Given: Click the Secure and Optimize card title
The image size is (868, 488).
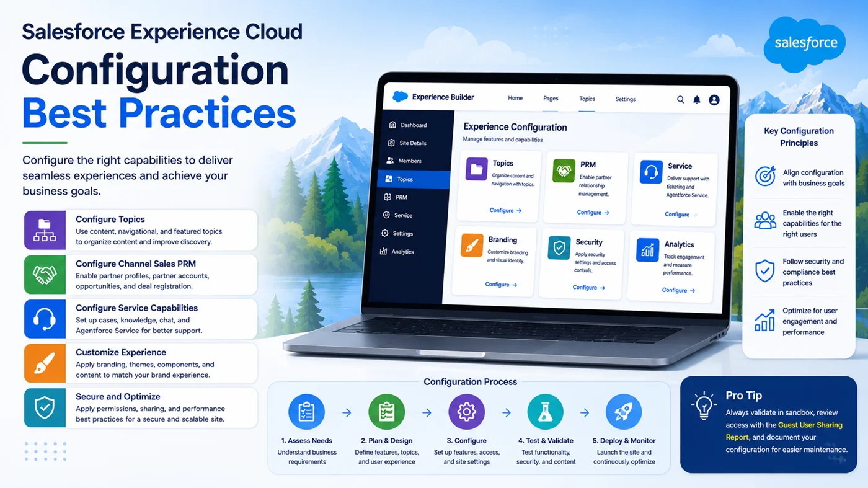Looking at the screenshot, I should click(118, 397).
